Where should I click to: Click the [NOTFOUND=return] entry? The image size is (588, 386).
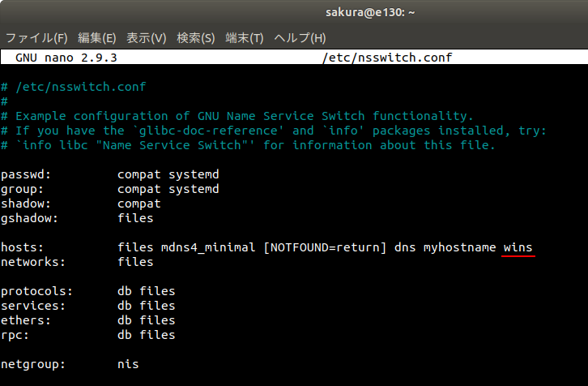[x=326, y=247]
